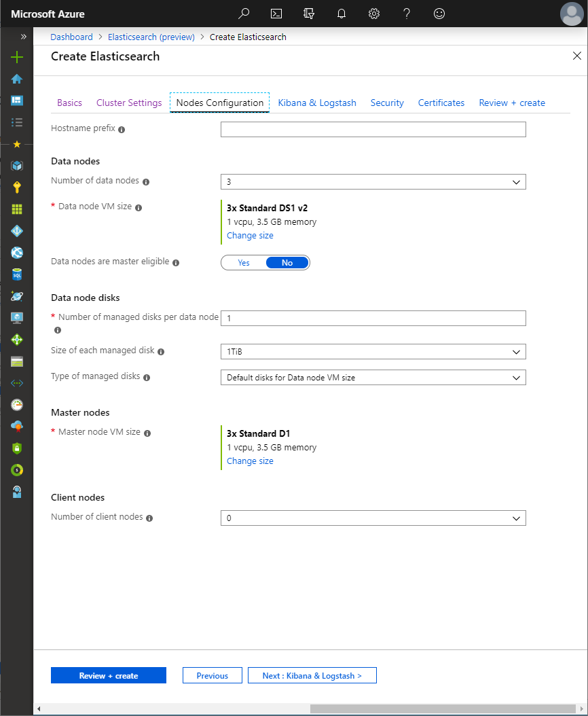Click the Key vaults key icon

[x=16, y=187]
